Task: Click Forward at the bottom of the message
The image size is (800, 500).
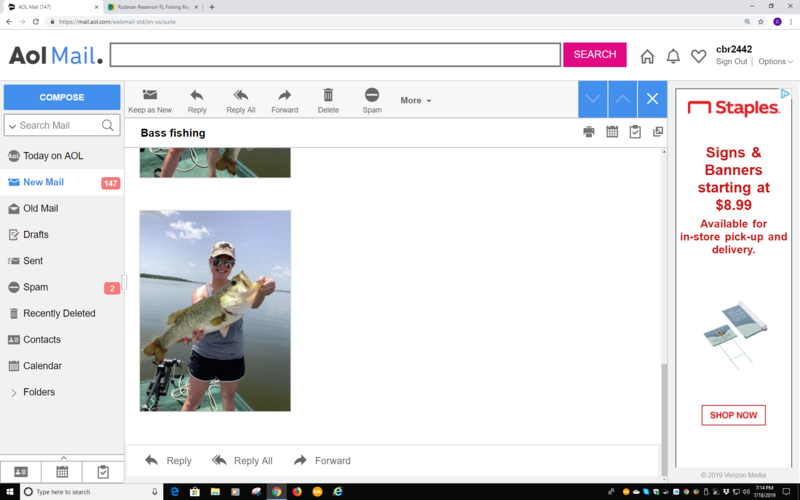Action: [322, 461]
